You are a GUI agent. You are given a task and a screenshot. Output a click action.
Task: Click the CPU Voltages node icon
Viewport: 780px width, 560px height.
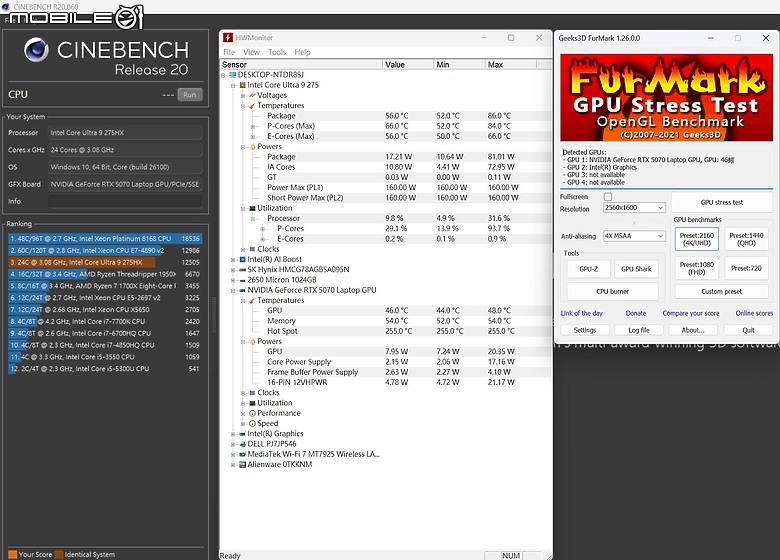point(252,95)
